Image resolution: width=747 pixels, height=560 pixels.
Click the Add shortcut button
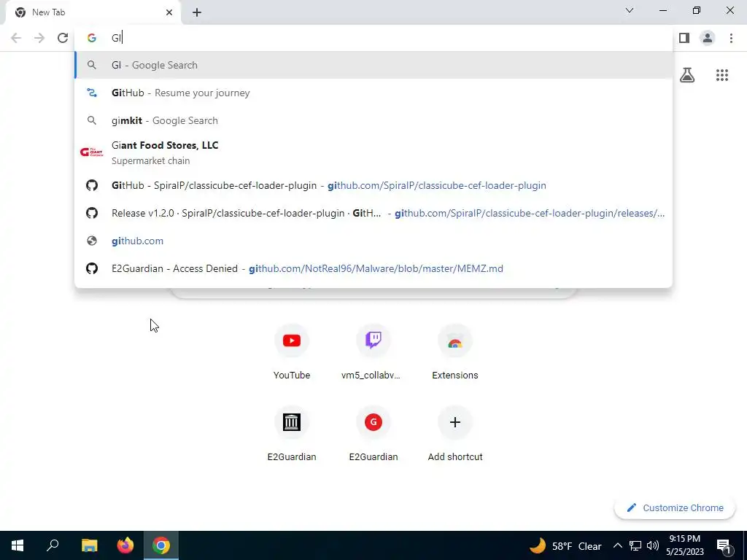(x=455, y=434)
